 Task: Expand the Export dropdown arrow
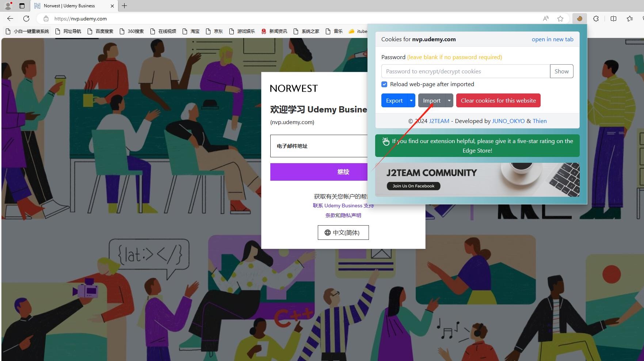411,100
